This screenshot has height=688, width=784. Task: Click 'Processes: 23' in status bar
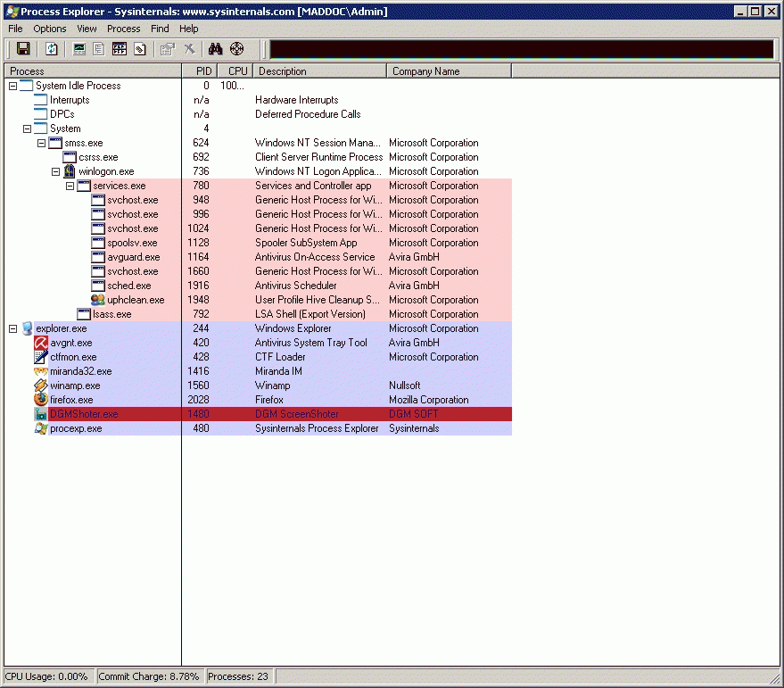238,676
